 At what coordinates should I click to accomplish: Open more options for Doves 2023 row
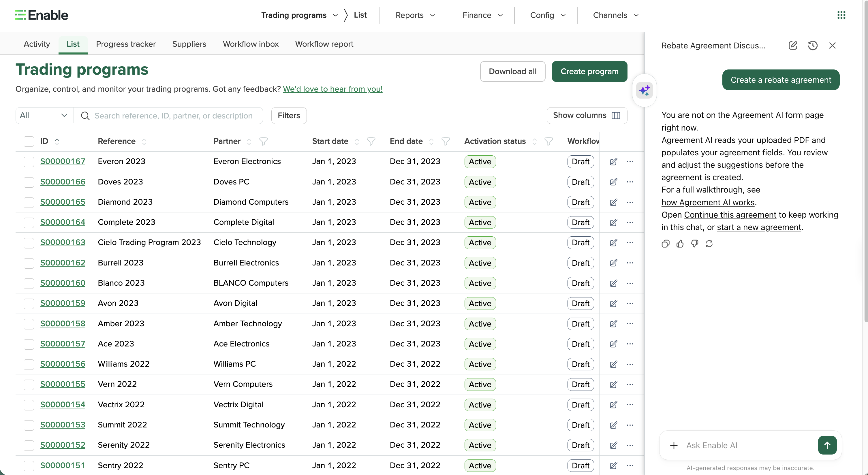point(630,182)
